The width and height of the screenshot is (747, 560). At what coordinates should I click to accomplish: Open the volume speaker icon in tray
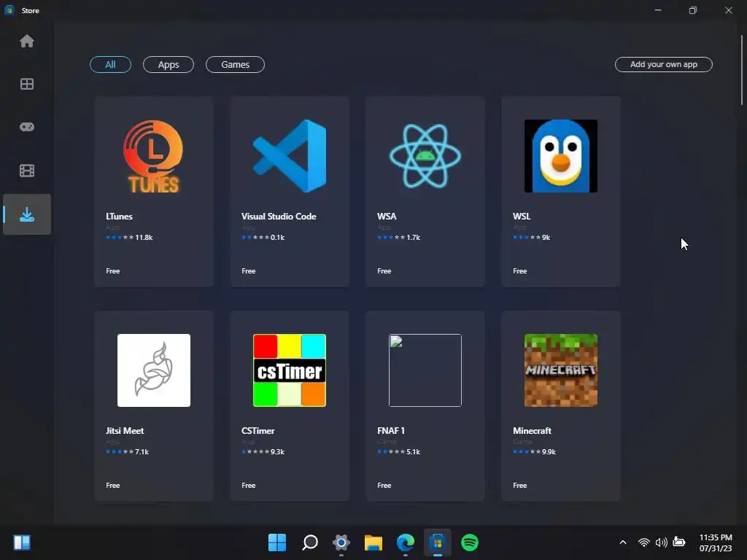(661, 542)
